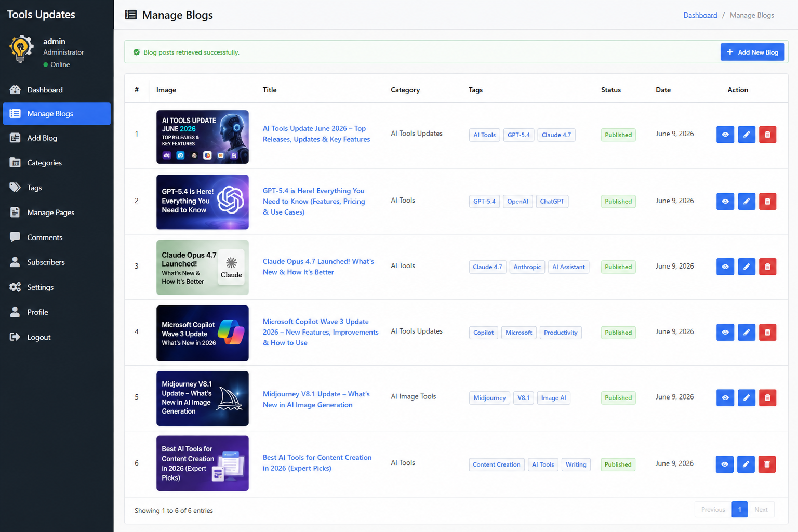This screenshot has width=798, height=532.
Task: Open Profile in the sidebar
Action: click(57, 312)
